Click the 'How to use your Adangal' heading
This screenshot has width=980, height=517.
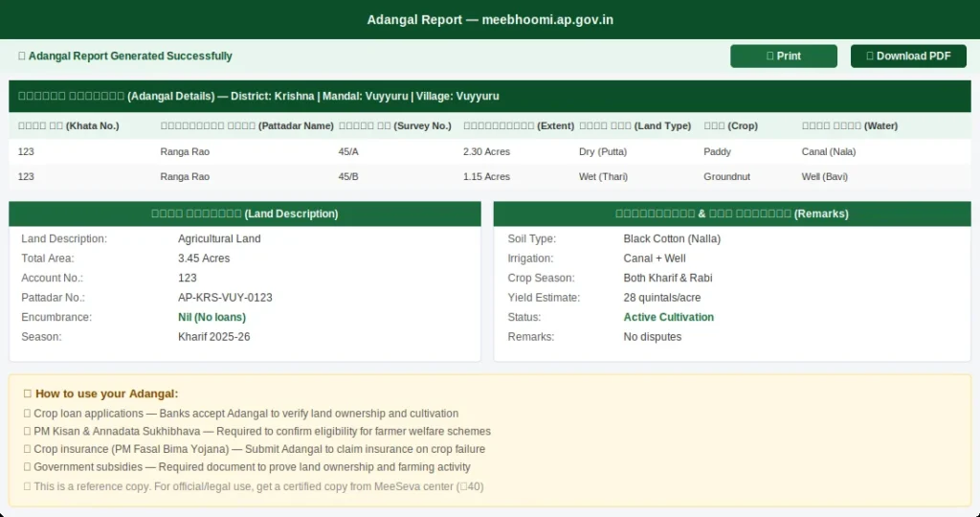point(100,393)
